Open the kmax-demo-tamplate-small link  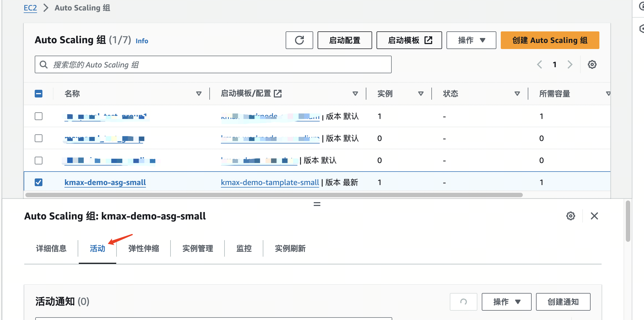(270, 182)
